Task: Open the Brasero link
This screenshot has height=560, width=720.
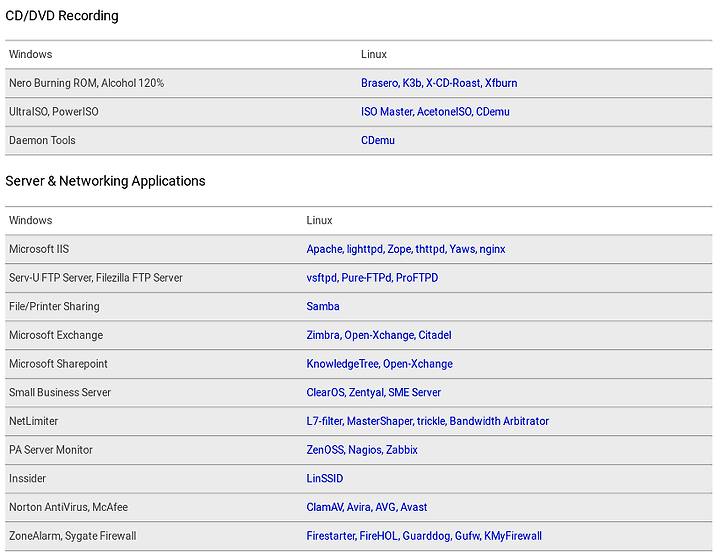Action: (x=379, y=83)
